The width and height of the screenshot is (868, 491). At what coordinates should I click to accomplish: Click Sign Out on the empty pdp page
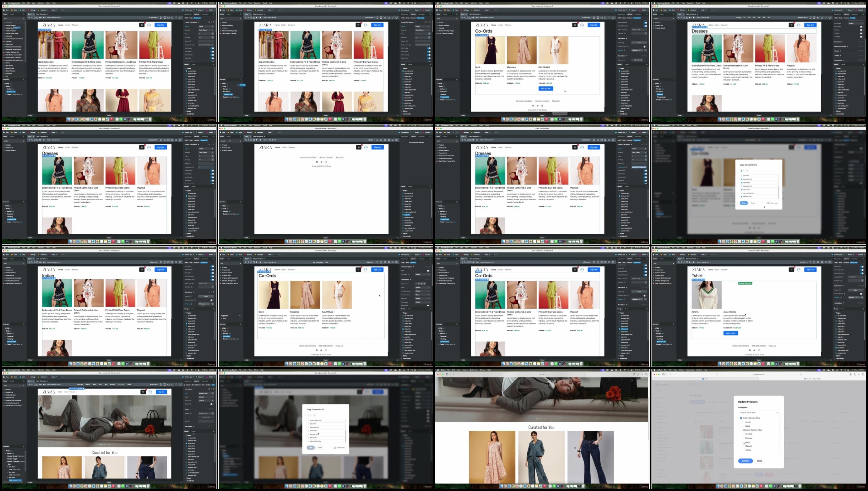click(x=378, y=147)
